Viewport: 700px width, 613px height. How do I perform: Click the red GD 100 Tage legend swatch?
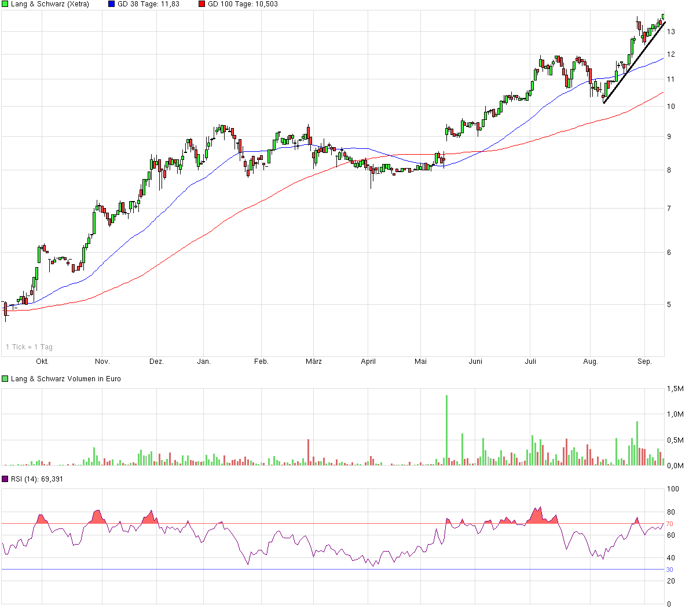coord(201,4)
